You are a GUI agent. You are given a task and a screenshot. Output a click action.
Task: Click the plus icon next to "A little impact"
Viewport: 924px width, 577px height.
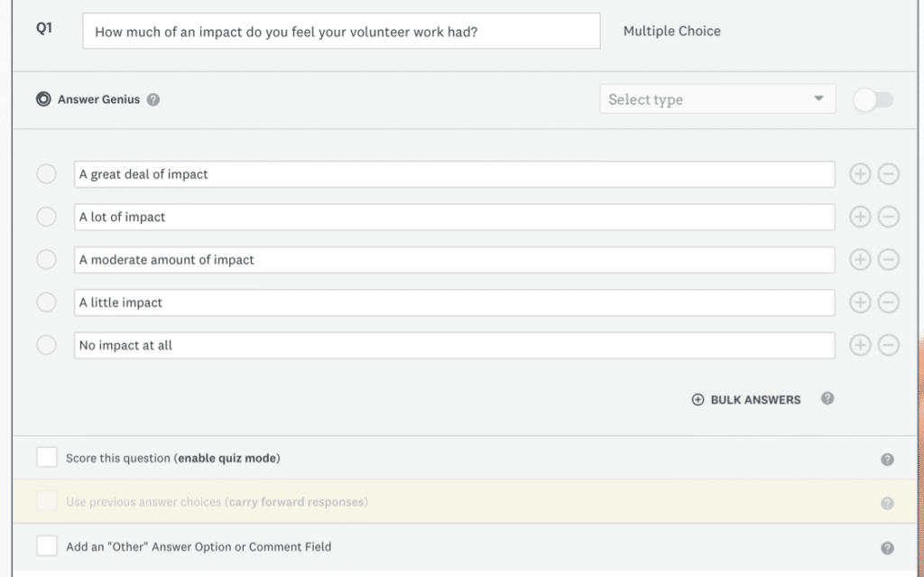(860, 302)
